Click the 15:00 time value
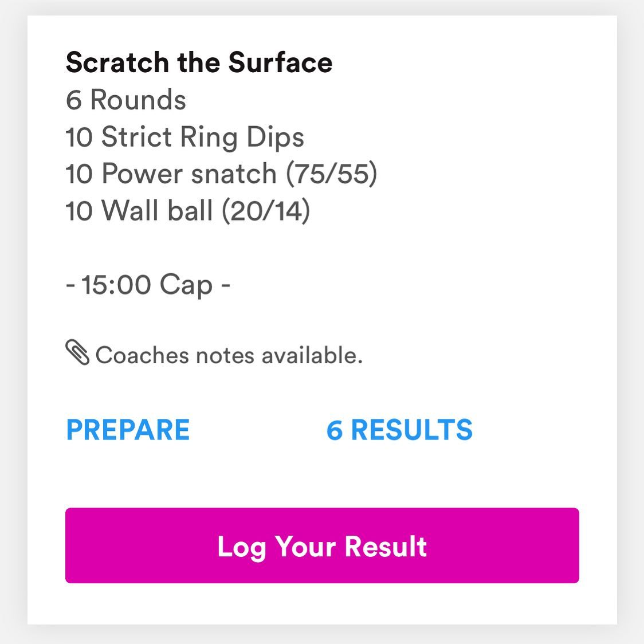This screenshot has height=644, width=644. [116, 284]
